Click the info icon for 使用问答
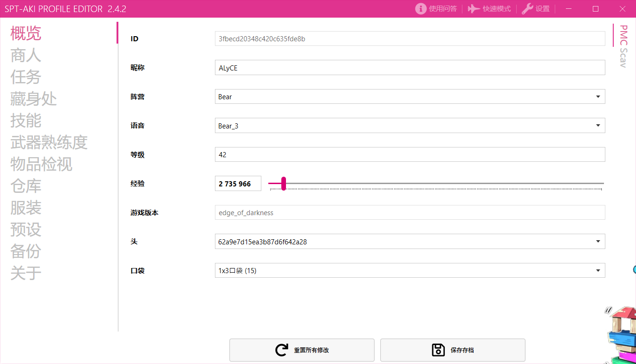The height and width of the screenshot is (364, 636). 421,9
